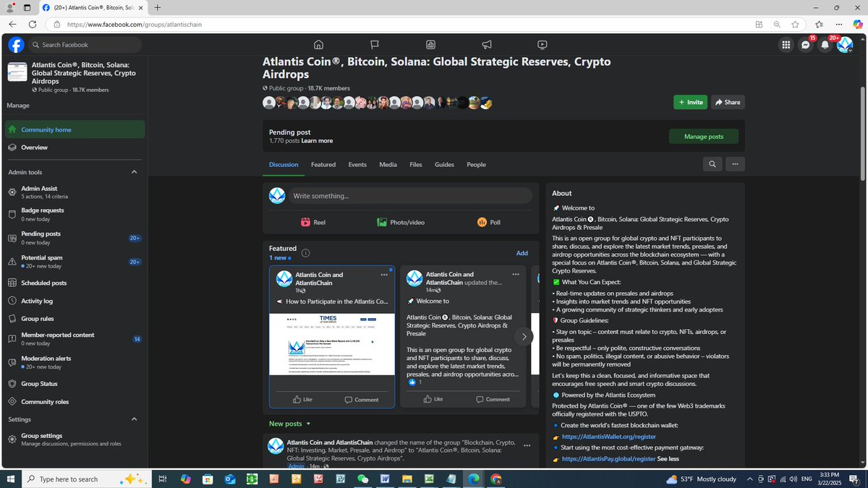The image size is (868, 488).
Task: Click Photo/video in the composer
Action: click(x=401, y=222)
